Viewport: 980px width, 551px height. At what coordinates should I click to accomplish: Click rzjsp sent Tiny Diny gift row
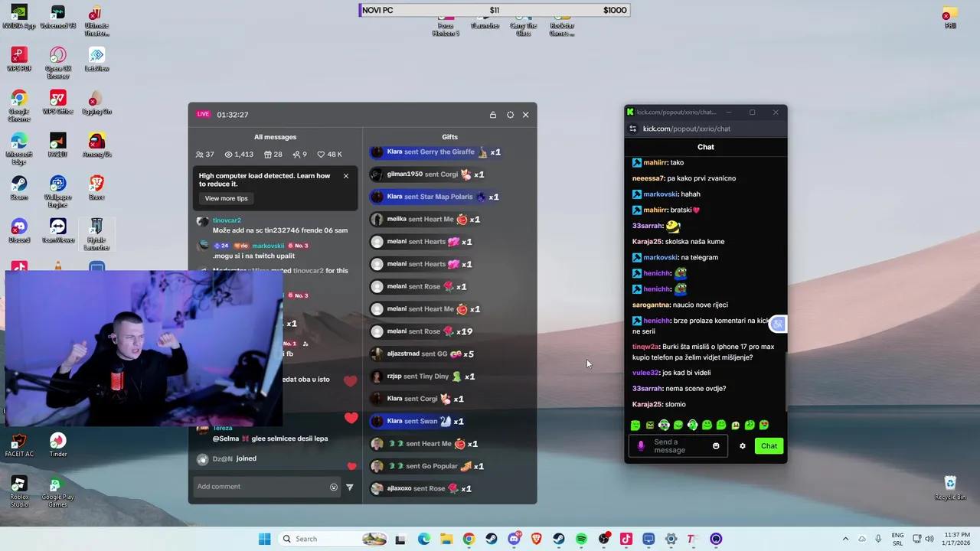click(423, 377)
